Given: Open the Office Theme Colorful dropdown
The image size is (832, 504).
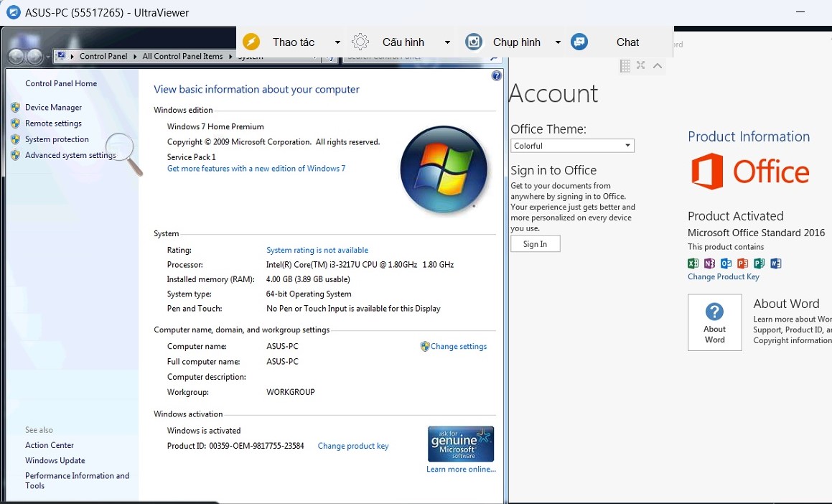Looking at the screenshot, I should (573, 146).
